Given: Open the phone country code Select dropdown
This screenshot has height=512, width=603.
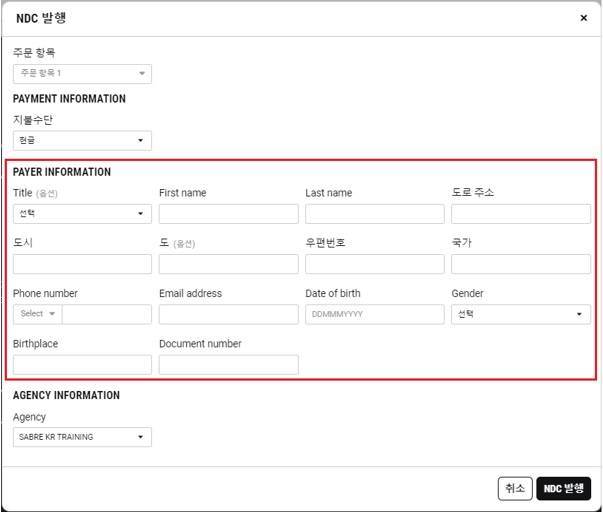Looking at the screenshot, I should [x=38, y=314].
